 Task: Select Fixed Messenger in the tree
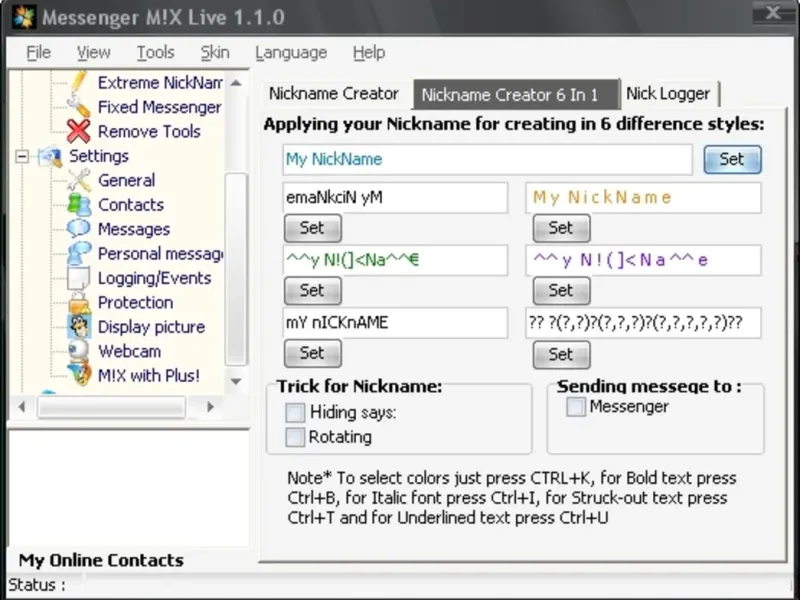click(x=159, y=107)
